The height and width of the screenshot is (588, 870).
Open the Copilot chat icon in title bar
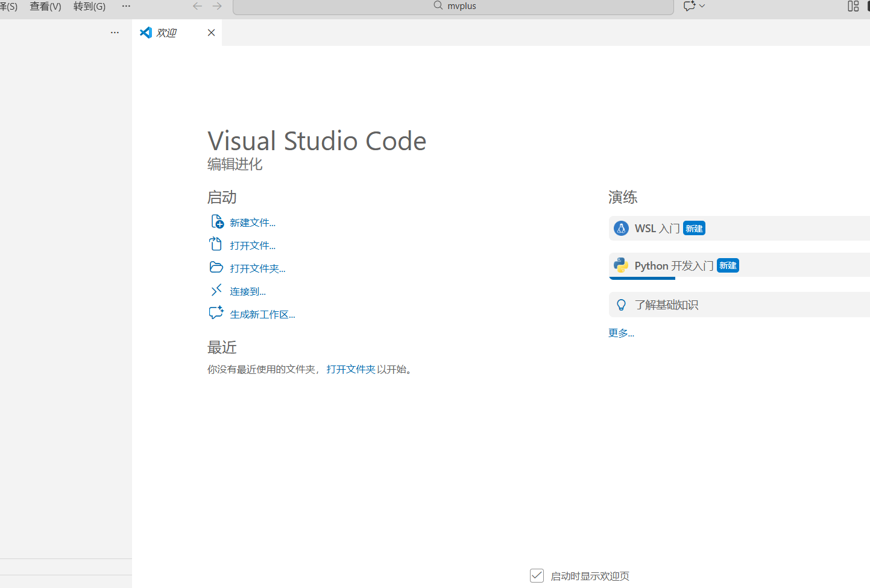(x=689, y=6)
